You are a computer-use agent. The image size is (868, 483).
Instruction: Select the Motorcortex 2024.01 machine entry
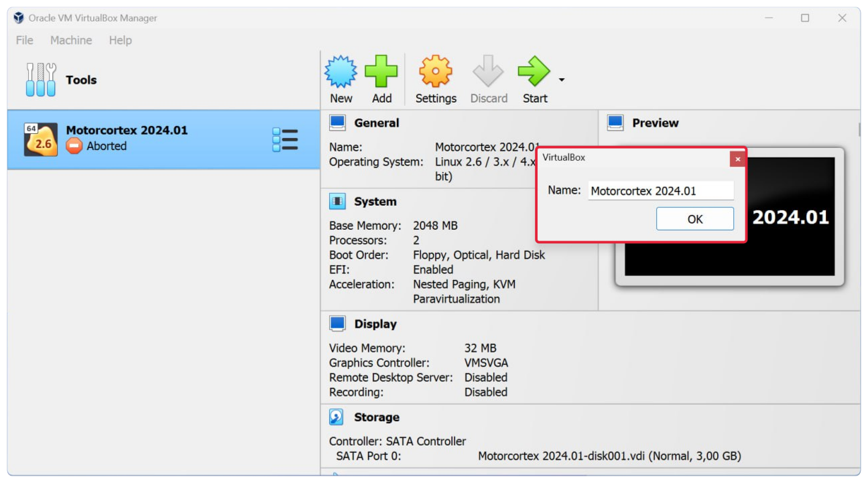coord(164,139)
